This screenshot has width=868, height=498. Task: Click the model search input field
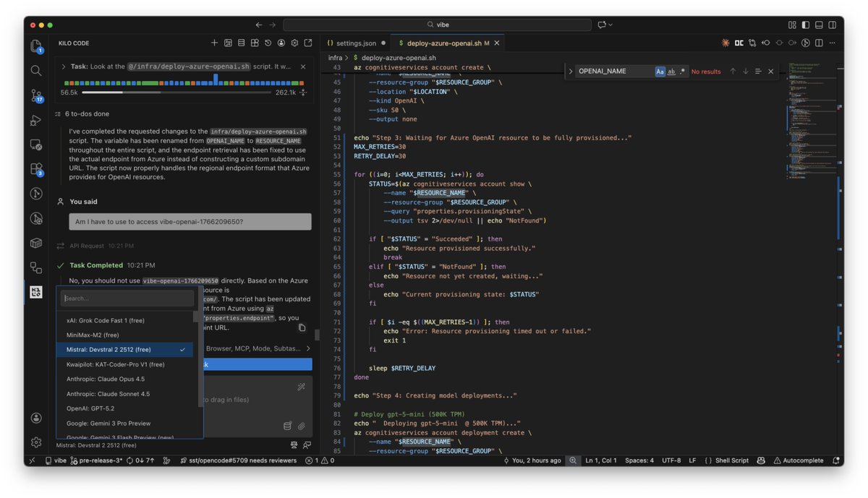(127, 298)
